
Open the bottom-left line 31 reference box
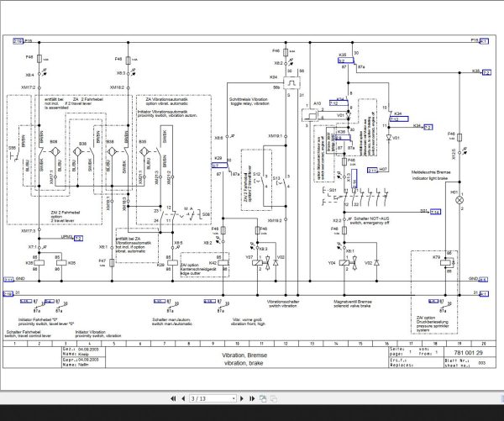tap(8, 293)
